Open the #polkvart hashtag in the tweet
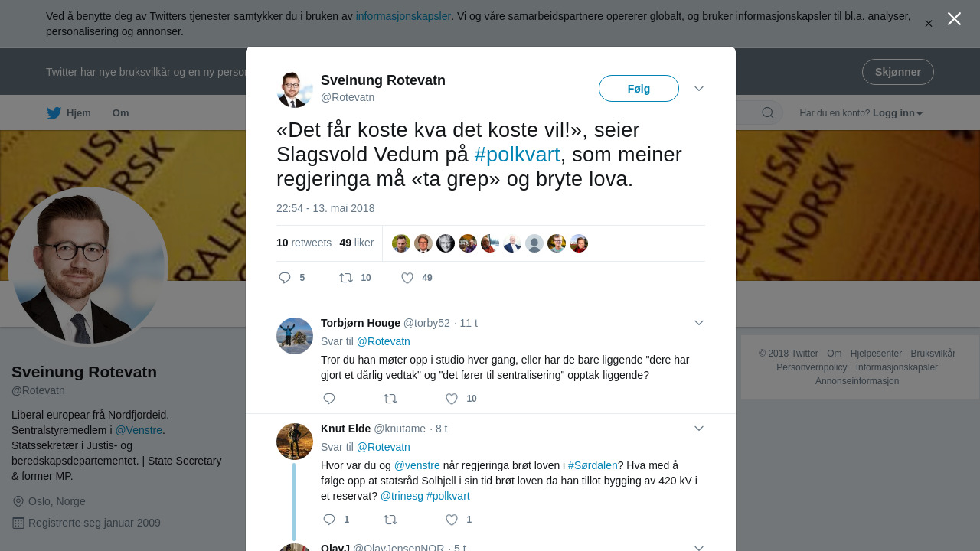980x551 pixels. [517, 155]
